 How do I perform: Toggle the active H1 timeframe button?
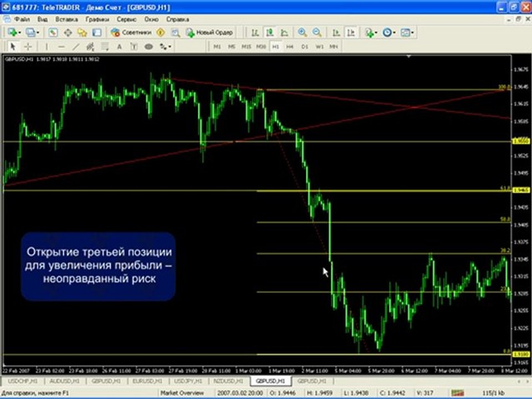(275, 47)
